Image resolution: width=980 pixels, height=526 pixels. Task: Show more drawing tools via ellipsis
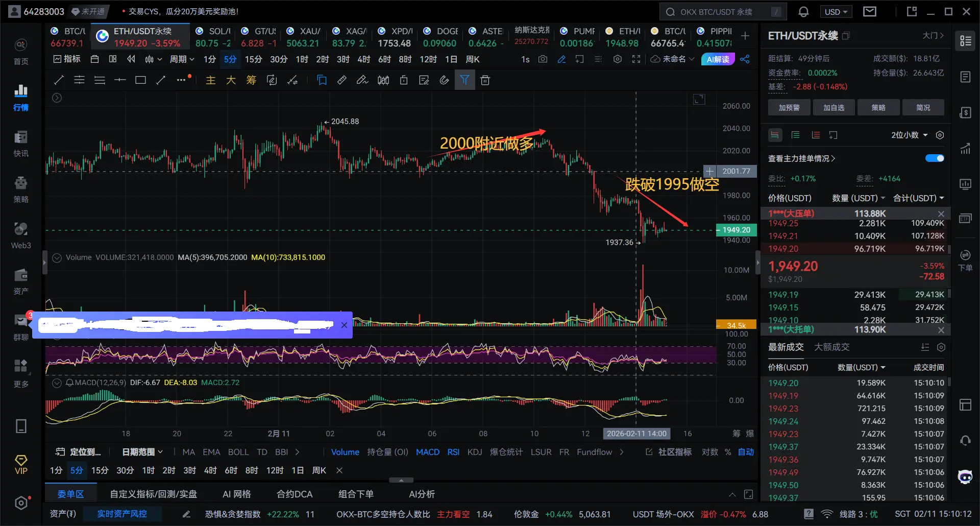pyautogui.click(x=181, y=80)
